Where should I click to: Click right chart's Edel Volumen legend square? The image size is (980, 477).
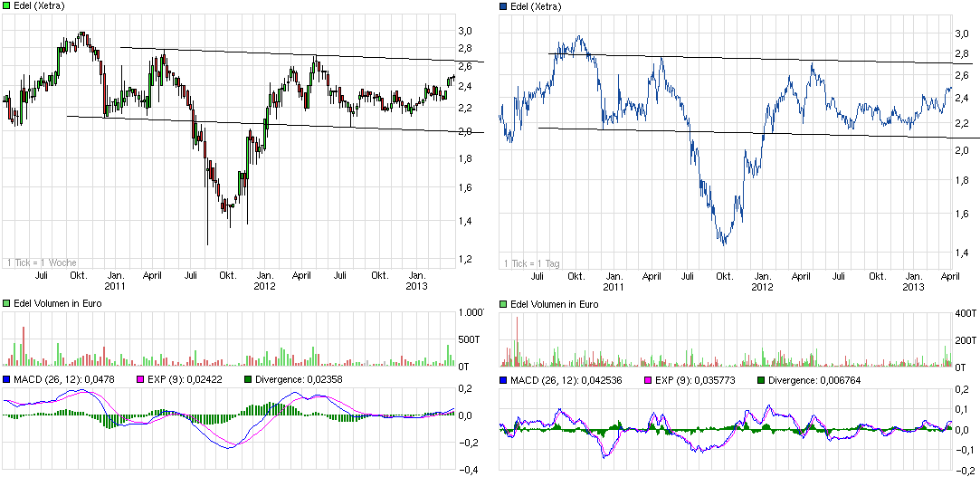tap(504, 305)
